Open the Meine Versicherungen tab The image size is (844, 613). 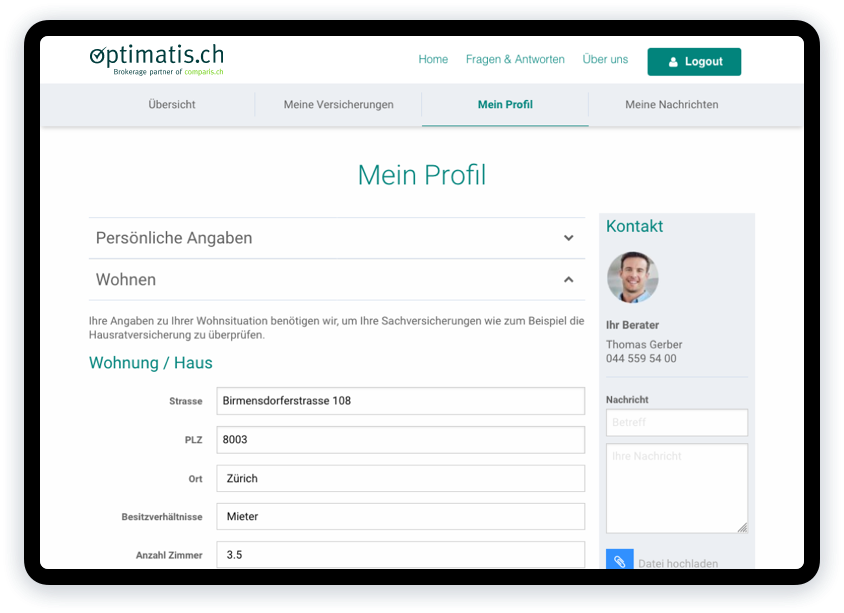point(338,104)
